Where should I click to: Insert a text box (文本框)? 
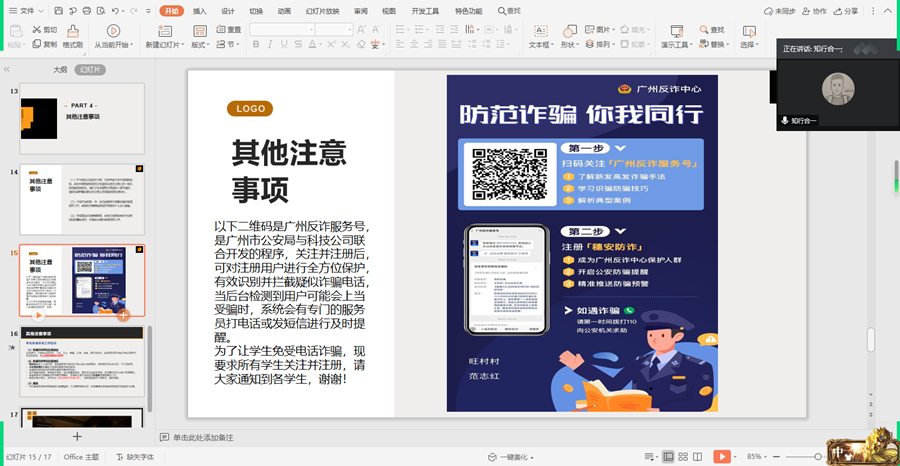coord(540,32)
